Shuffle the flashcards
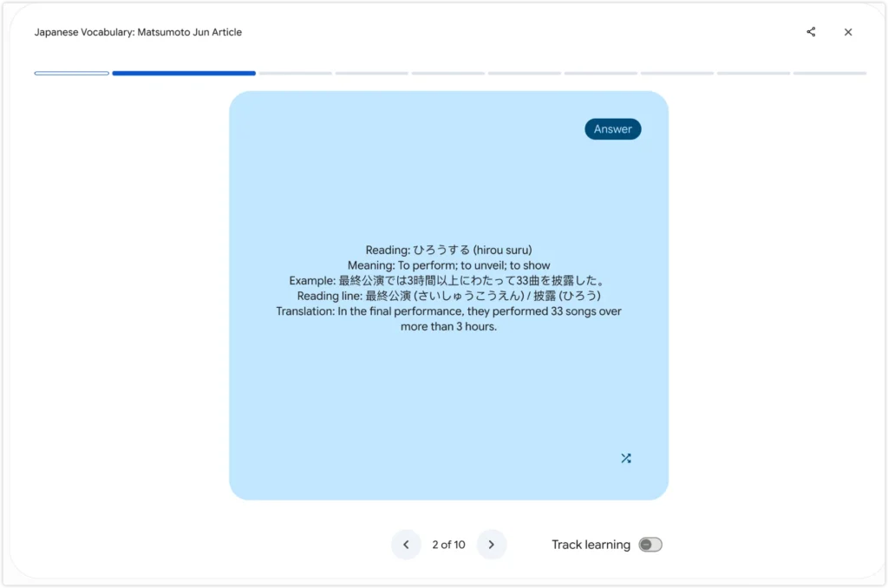888x588 pixels. (626, 458)
